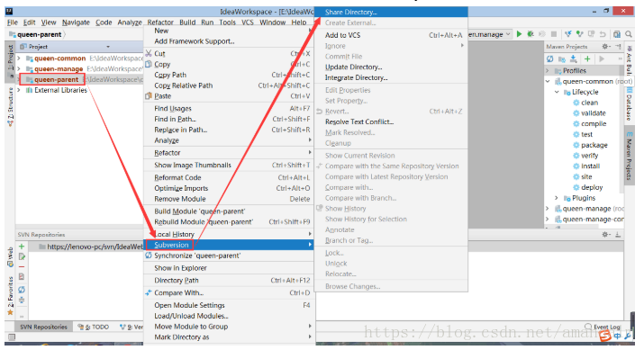This screenshot has height=350, width=644.
Task: Click the VCS update project icon
Action: click(568, 34)
